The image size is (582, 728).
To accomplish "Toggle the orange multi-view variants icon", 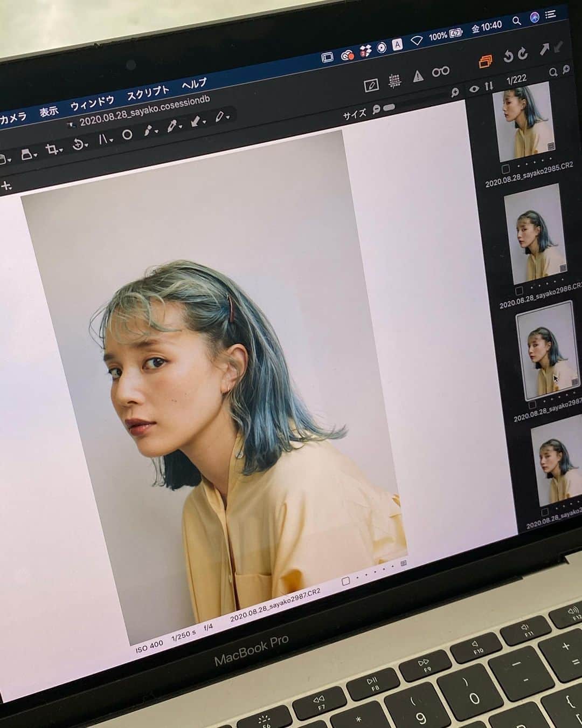I will tap(485, 61).
